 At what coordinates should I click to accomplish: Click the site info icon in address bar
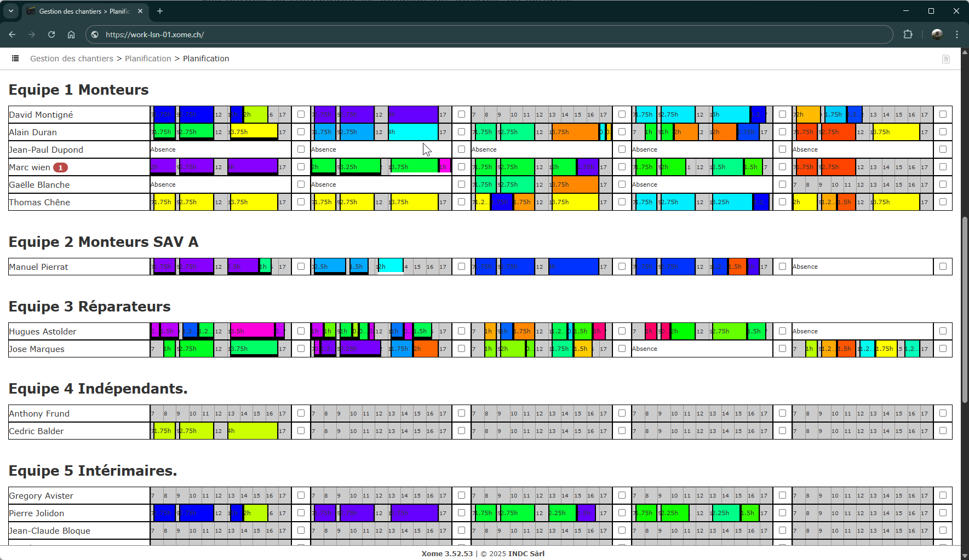(x=95, y=34)
